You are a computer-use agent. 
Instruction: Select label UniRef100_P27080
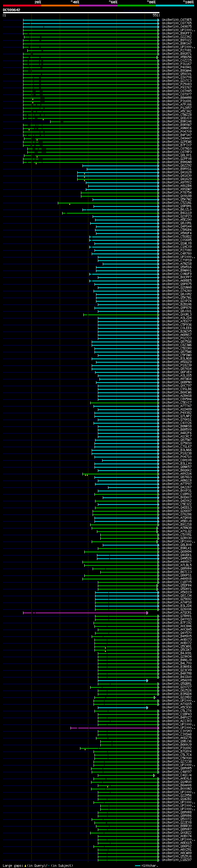(176, 250)
